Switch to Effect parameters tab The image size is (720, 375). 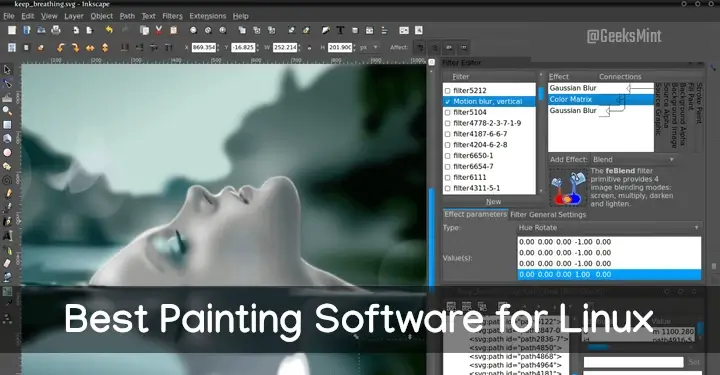475,214
